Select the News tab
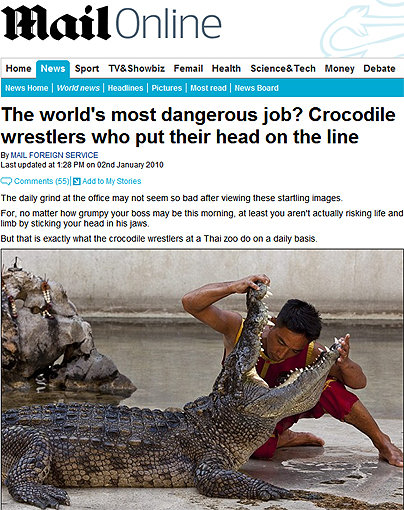404x510 pixels. coord(53,69)
